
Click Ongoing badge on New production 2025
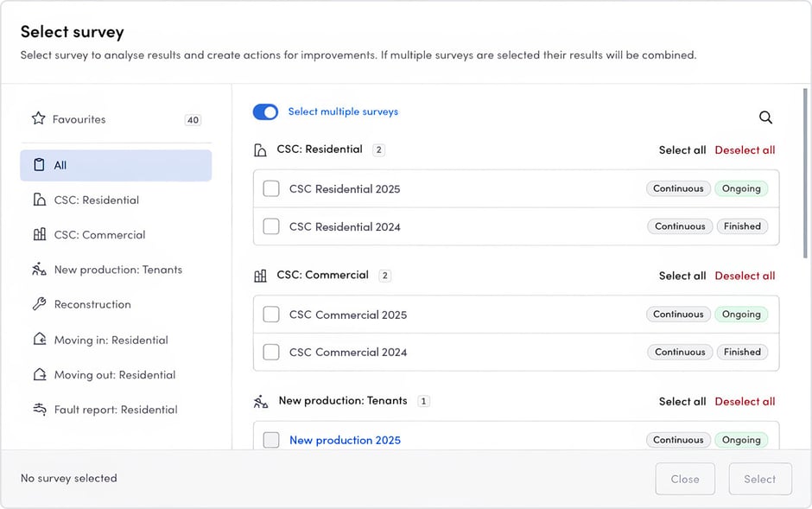[741, 440]
